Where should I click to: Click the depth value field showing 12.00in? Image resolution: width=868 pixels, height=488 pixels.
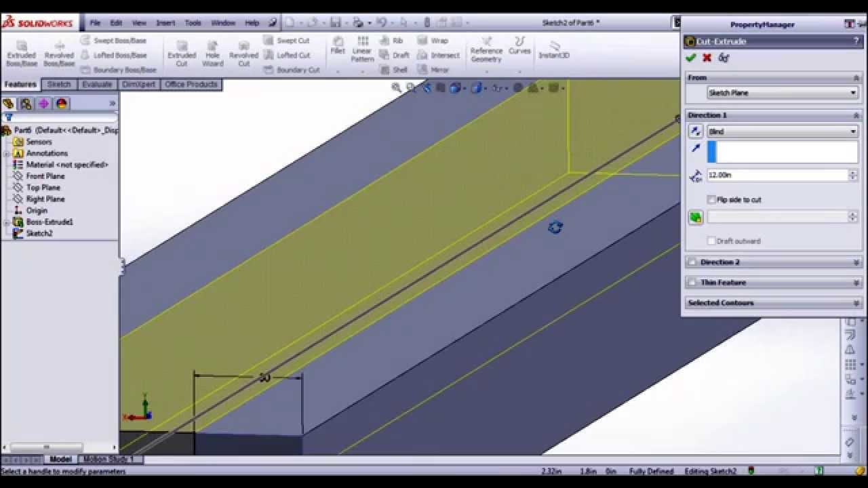pos(777,175)
